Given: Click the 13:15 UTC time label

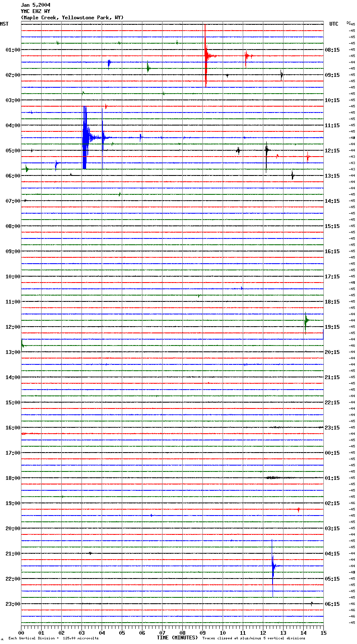Looking at the screenshot, I should [x=332, y=176].
